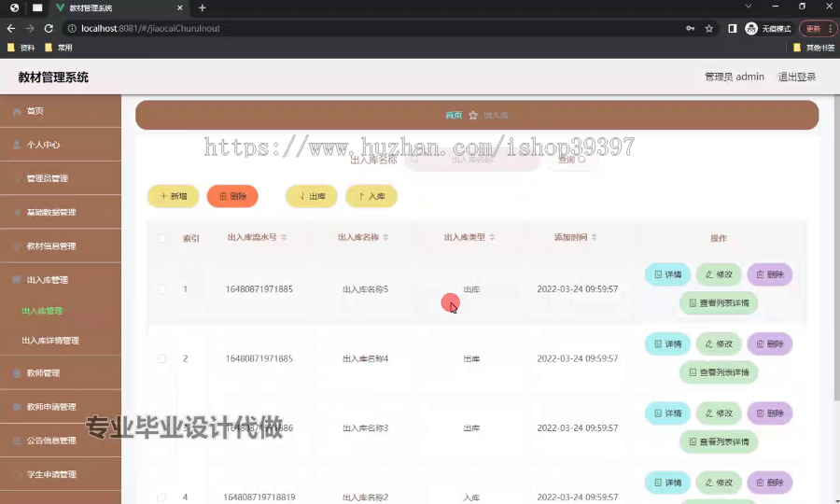Image resolution: width=840 pixels, height=504 pixels.
Task: Open 查看列表详情 for 出入库名称5
Action: [x=719, y=303]
